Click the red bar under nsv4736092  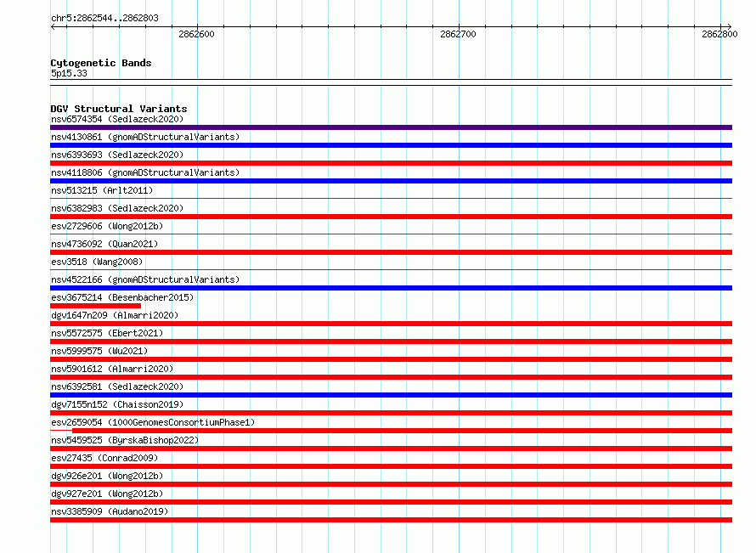[391, 252]
